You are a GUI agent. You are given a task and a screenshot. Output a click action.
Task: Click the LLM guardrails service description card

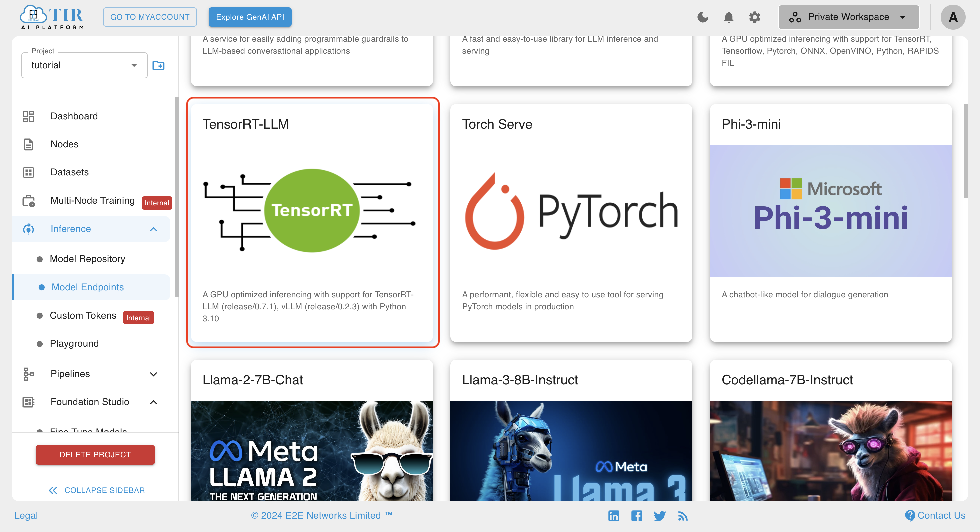[312, 61]
